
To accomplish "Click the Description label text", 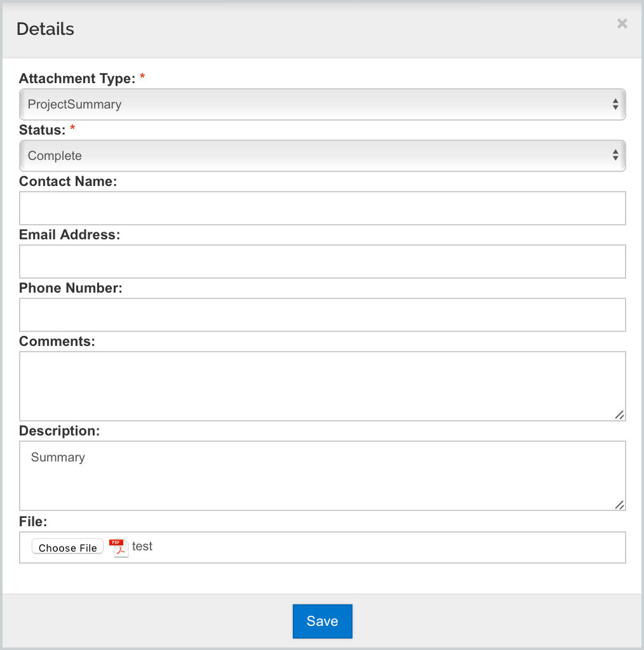I will pyautogui.click(x=59, y=431).
